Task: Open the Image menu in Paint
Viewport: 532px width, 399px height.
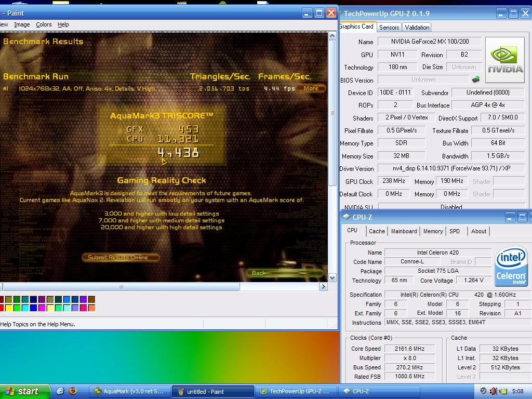Action: click(x=22, y=24)
